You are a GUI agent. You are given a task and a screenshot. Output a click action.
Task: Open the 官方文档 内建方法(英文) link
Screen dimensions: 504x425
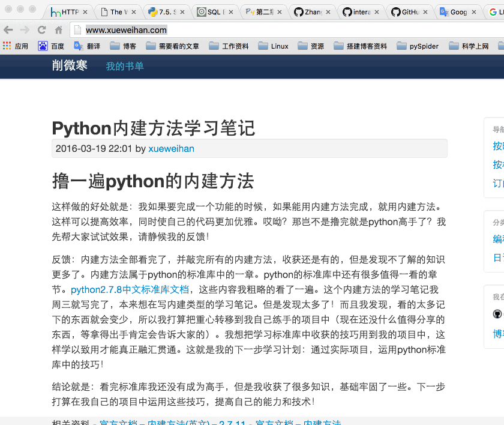[172, 423]
